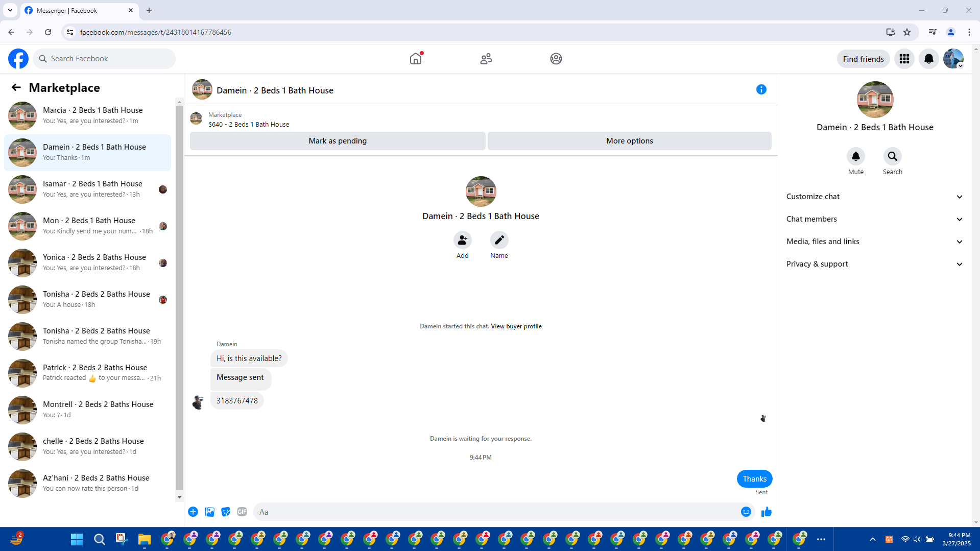Open Mon's 2 Beds 1 Bath chat
The height and width of the screenshot is (551, 980).
pos(88,226)
